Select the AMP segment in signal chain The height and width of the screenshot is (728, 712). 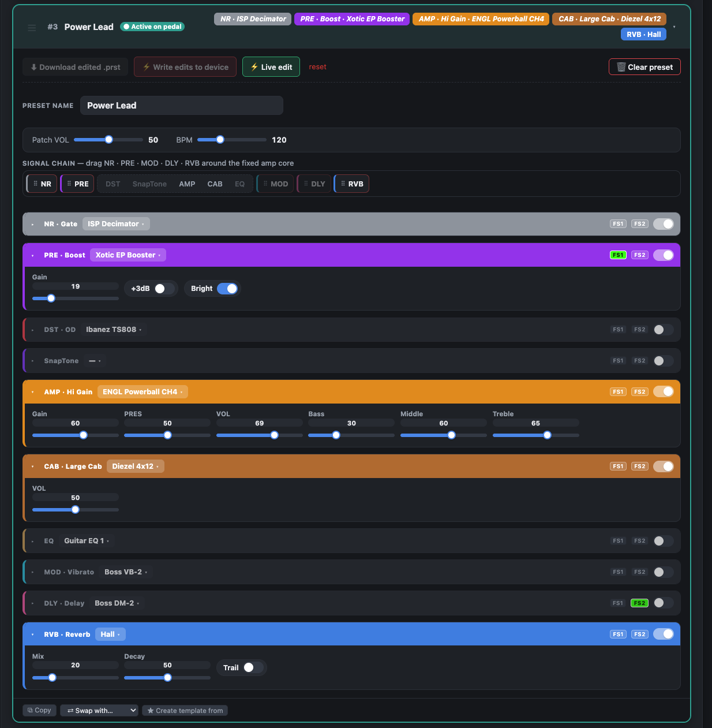click(x=187, y=184)
